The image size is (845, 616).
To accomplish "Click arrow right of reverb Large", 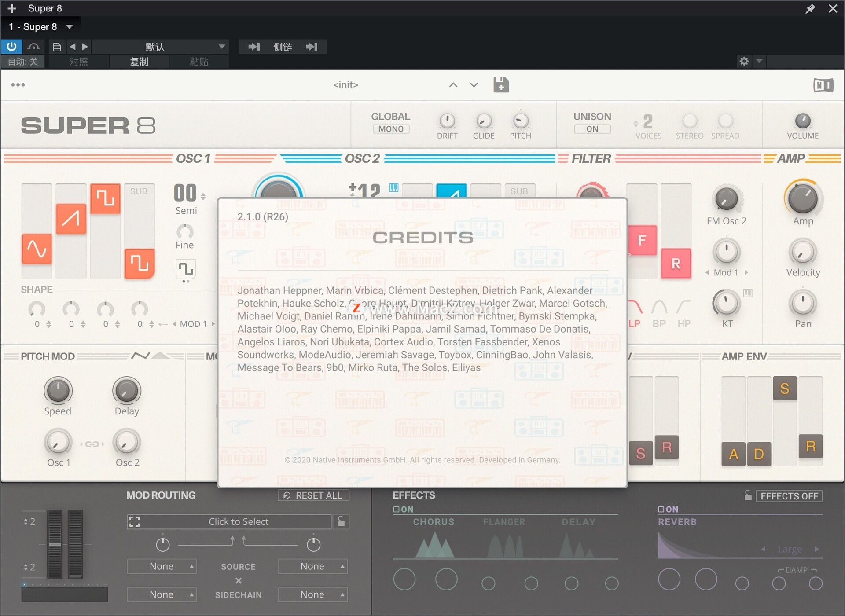I will pyautogui.click(x=817, y=549).
